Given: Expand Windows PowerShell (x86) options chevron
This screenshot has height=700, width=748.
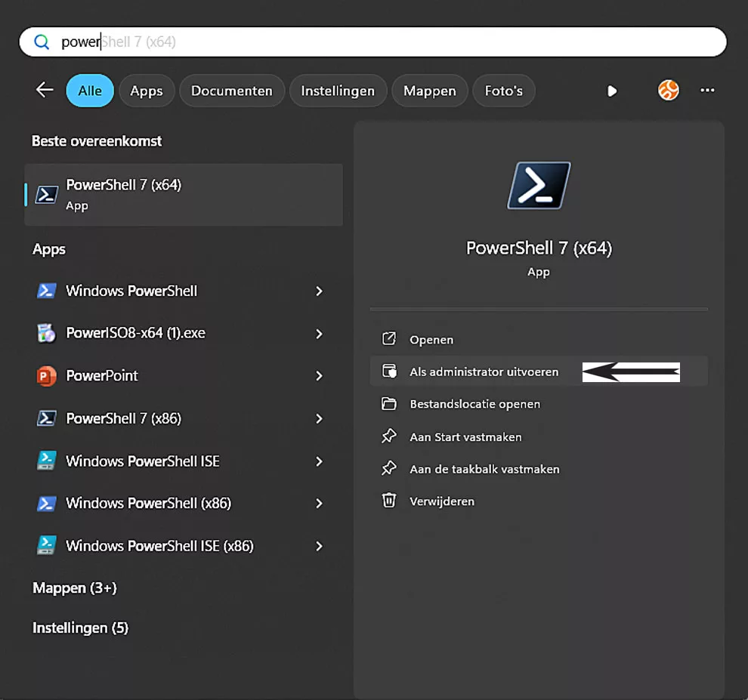Looking at the screenshot, I should click(x=320, y=503).
